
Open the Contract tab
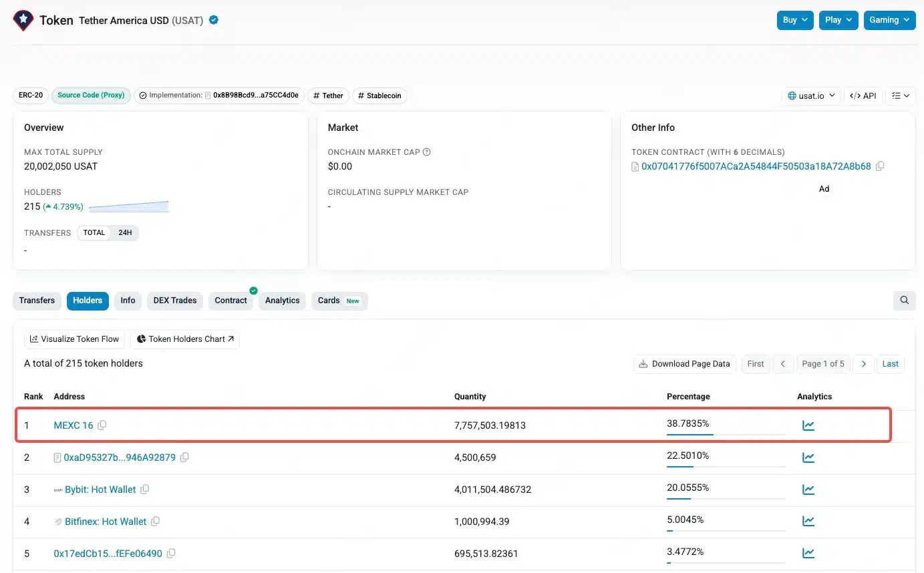(230, 301)
